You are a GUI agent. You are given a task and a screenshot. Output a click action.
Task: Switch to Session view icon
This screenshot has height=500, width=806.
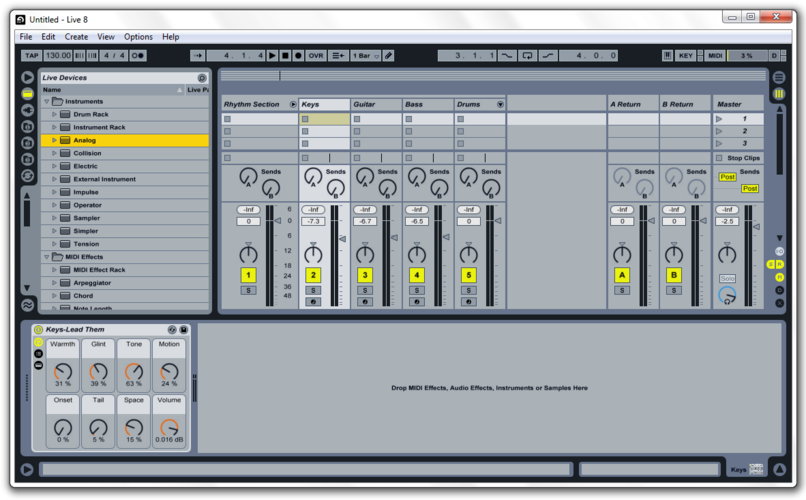coord(779,94)
